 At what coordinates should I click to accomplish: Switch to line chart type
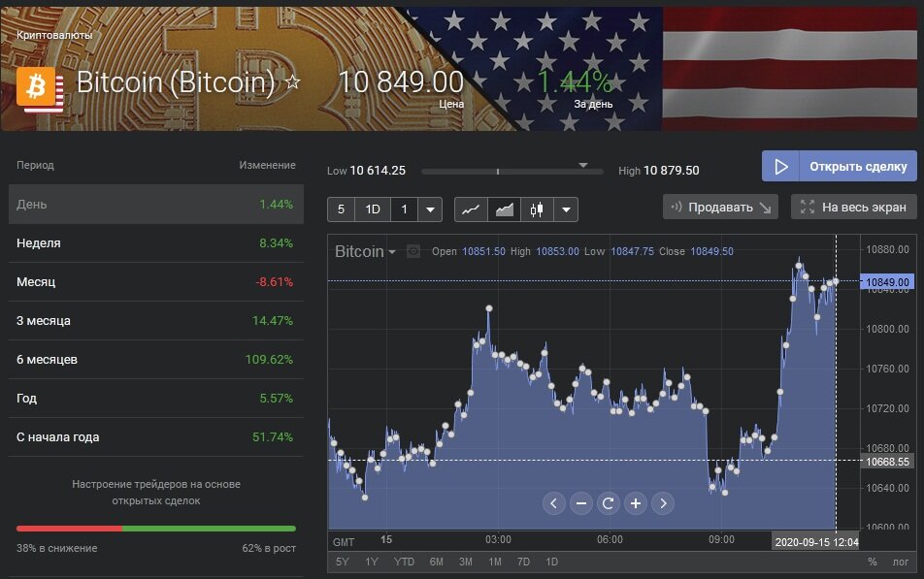tap(471, 209)
